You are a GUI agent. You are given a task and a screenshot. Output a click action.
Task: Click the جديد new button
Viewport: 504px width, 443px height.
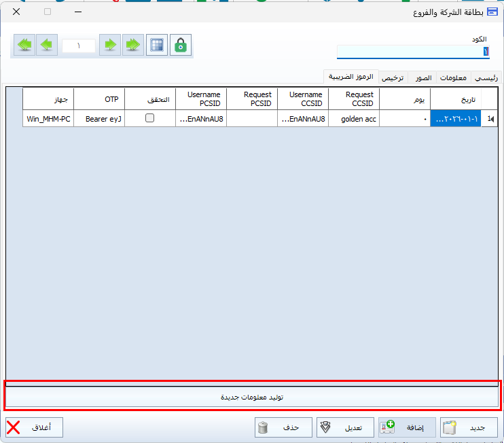point(469,427)
